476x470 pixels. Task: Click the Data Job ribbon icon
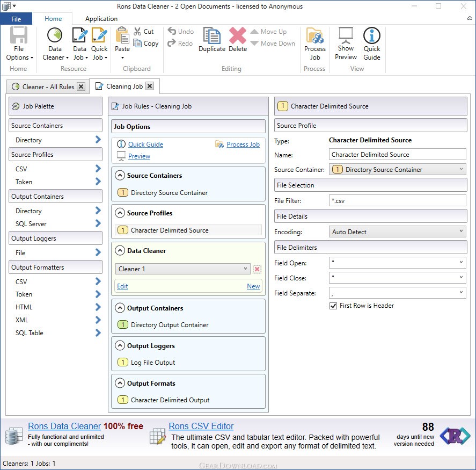coord(80,44)
